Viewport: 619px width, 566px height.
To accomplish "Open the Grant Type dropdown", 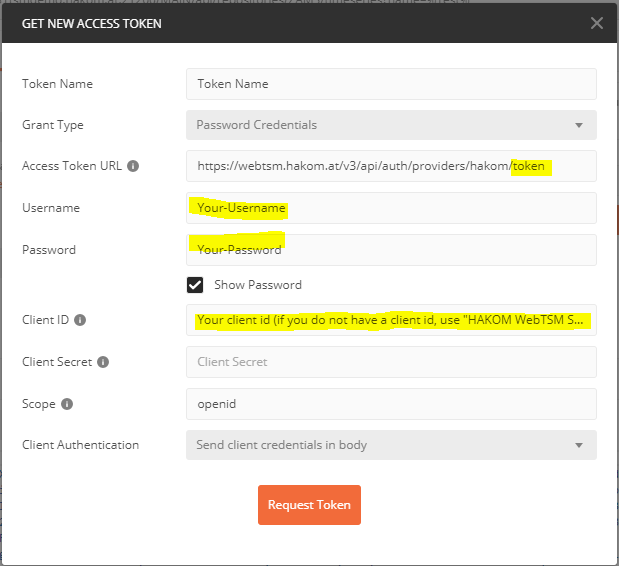I will pyautogui.click(x=391, y=125).
